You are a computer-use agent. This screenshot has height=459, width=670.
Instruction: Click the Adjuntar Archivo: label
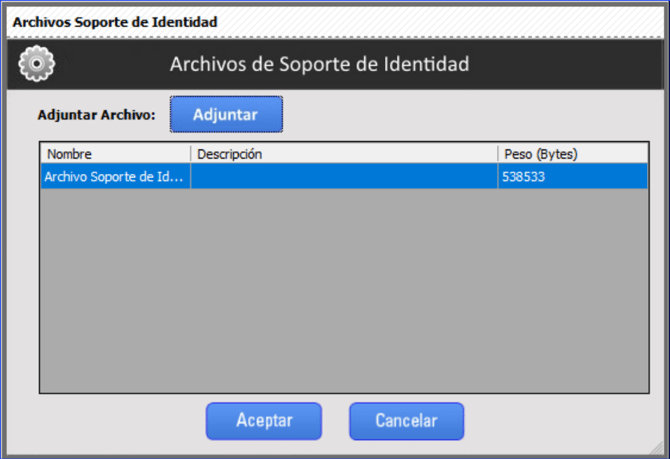97,115
